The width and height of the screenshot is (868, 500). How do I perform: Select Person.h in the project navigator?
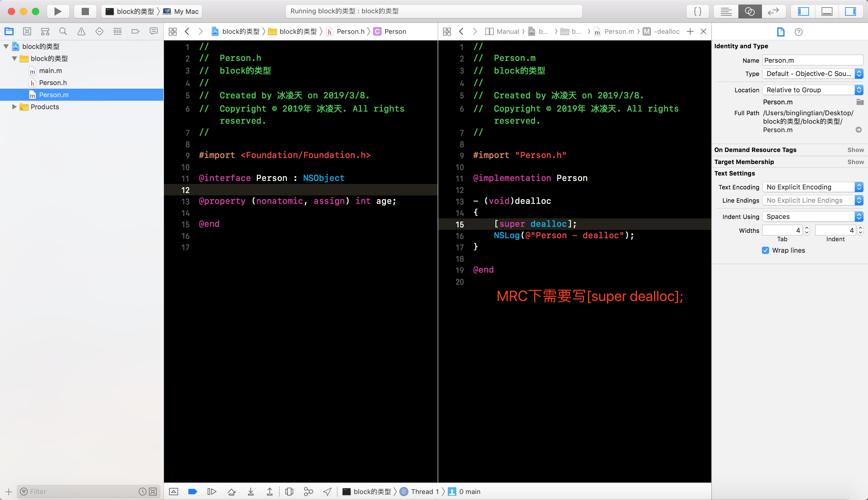[53, 83]
